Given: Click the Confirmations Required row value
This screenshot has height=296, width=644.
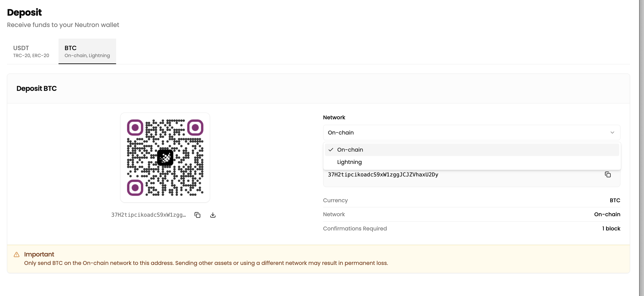Looking at the screenshot, I should pos(611,229).
